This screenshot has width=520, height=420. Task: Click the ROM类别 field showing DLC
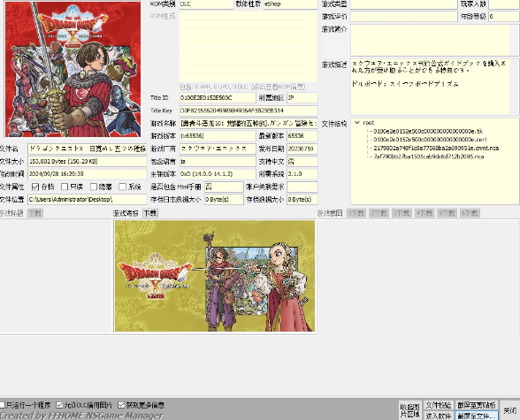[x=206, y=4]
